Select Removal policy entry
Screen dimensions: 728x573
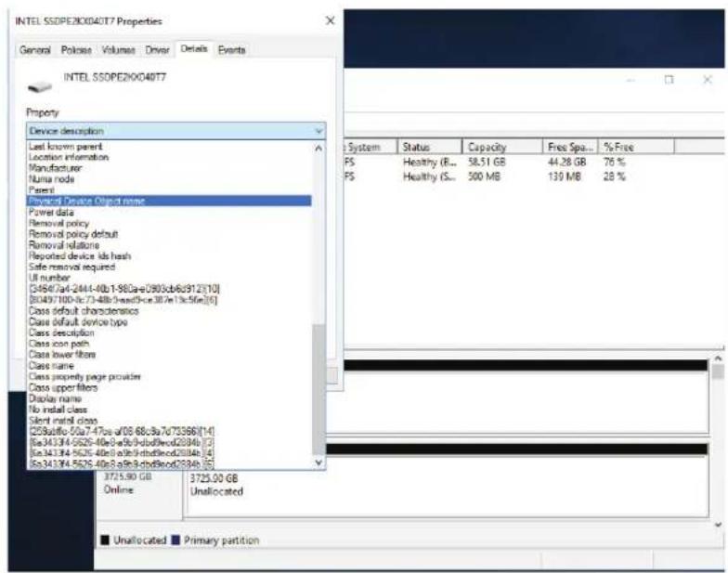[x=169, y=223]
